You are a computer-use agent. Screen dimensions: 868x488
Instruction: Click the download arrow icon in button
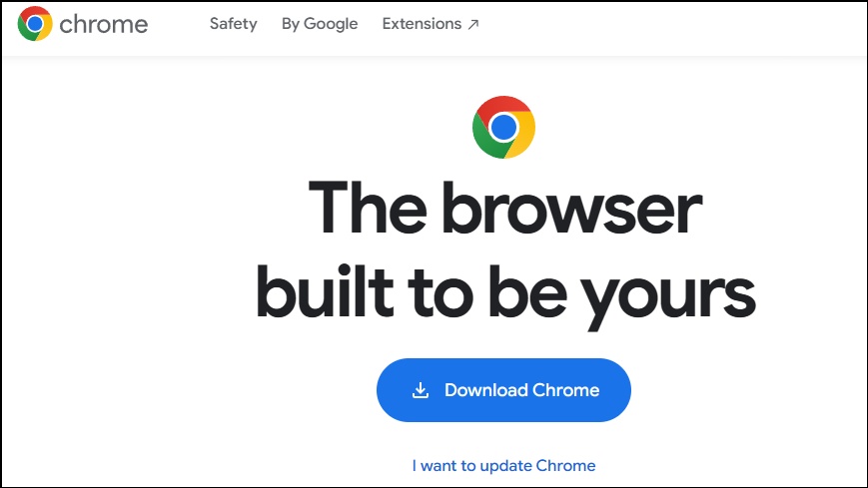tap(421, 390)
